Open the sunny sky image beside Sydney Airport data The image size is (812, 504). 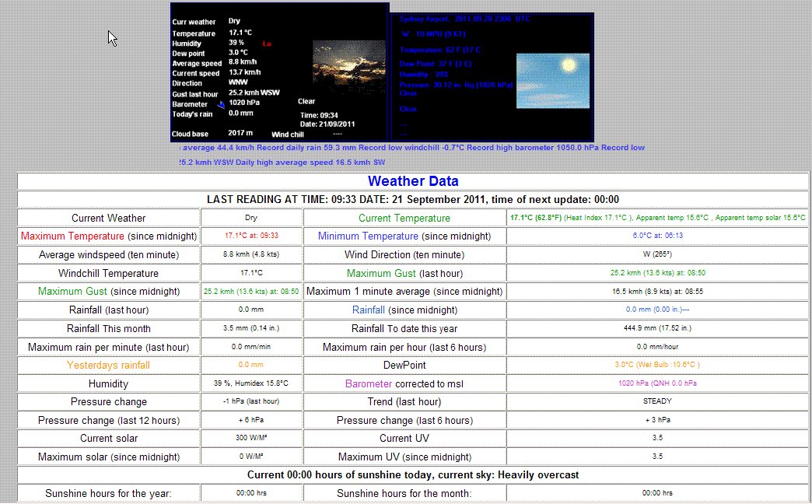(552, 81)
